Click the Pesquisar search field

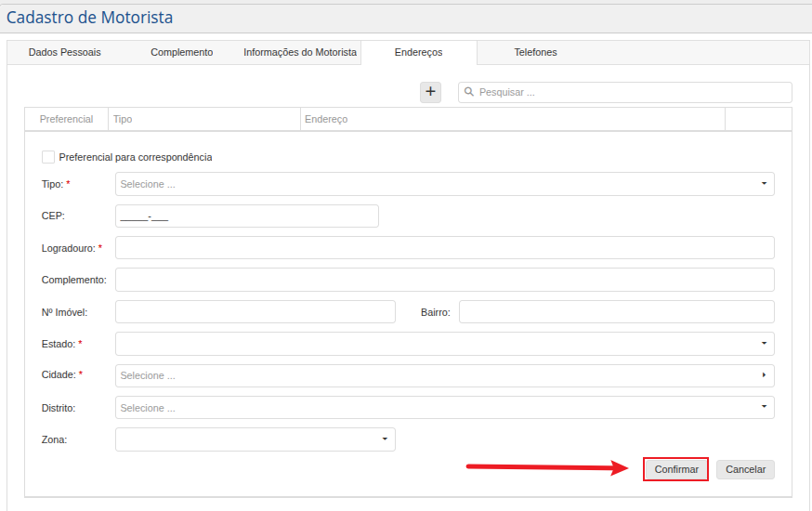[x=632, y=92]
